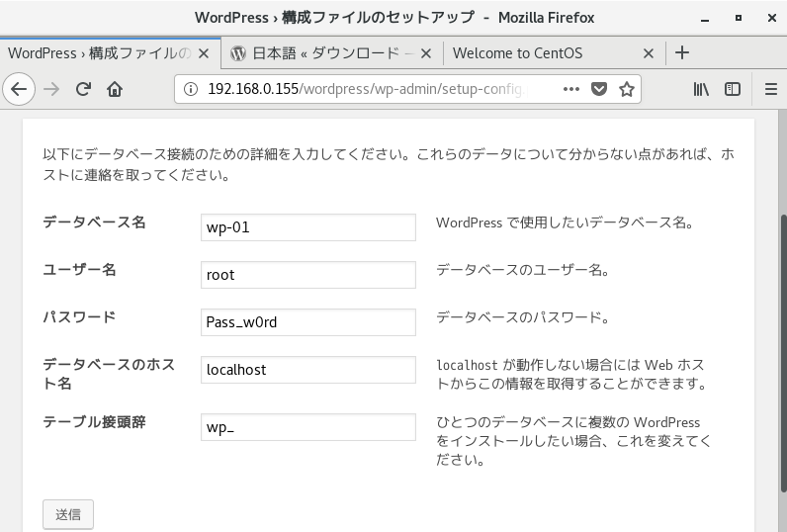This screenshot has width=787, height=532.
Task: Close the Welcome to CentOS tab
Action: pos(649,53)
